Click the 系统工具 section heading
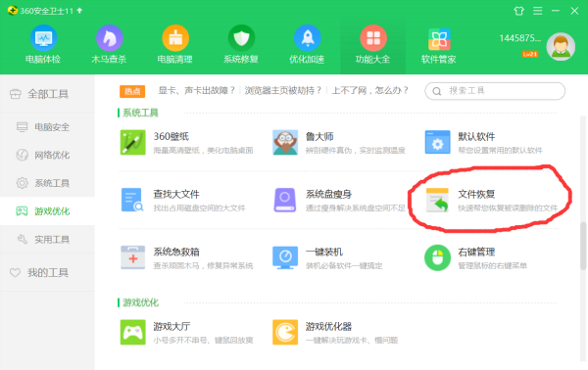The height and width of the screenshot is (370, 588). tap(140, 113)
